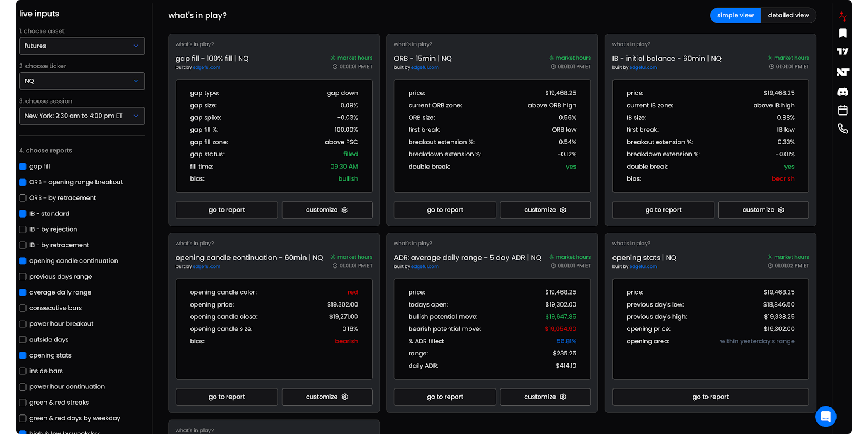The width and height of the screenshot is (868, 434).
Task: Enable outside days report
Action: (23, 340)
